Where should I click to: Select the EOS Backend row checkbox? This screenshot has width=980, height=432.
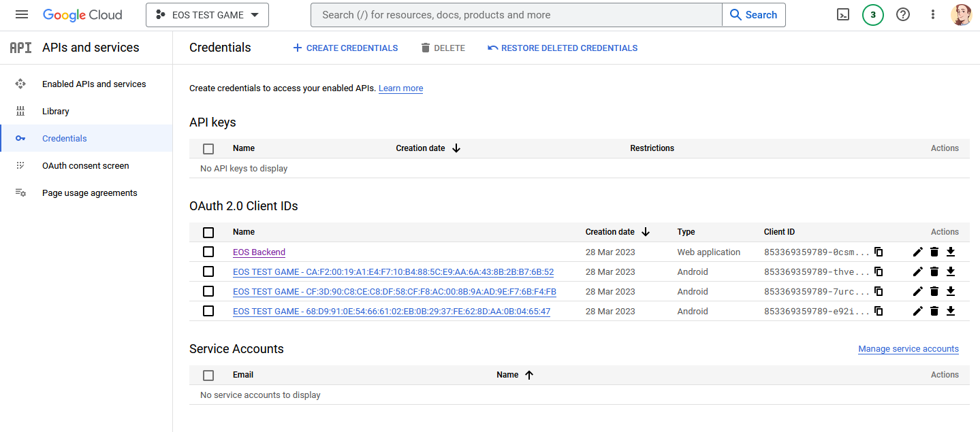click(208, 252)
